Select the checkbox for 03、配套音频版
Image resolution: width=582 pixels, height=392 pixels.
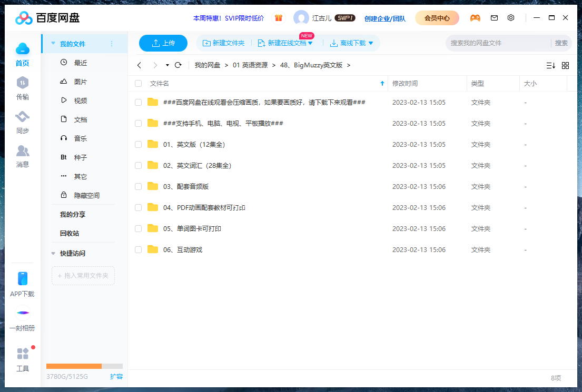[138, 186]
